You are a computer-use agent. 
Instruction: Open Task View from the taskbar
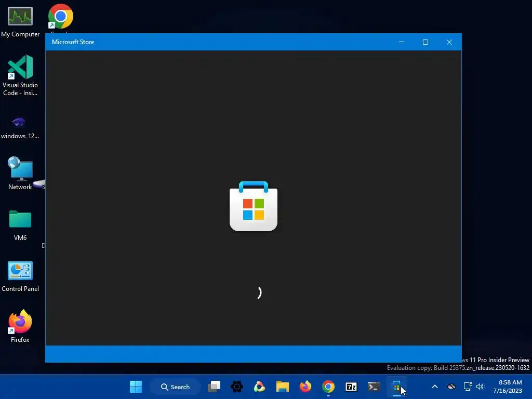click(x=214, y=387)
